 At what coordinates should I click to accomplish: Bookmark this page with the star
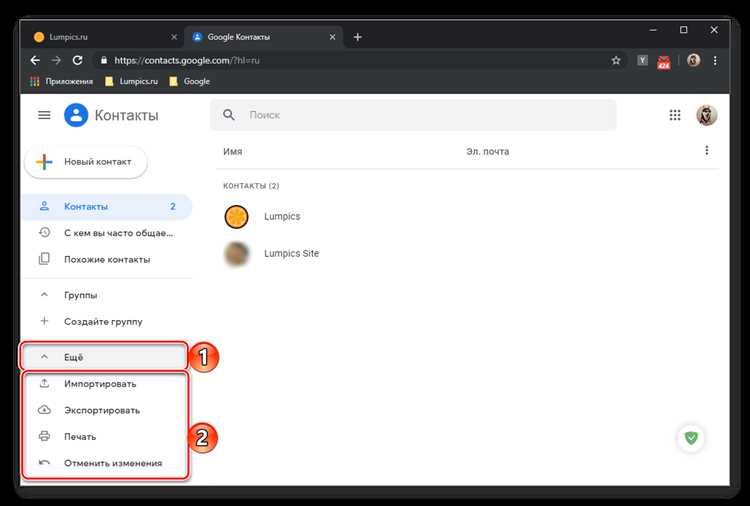(616, 60)
